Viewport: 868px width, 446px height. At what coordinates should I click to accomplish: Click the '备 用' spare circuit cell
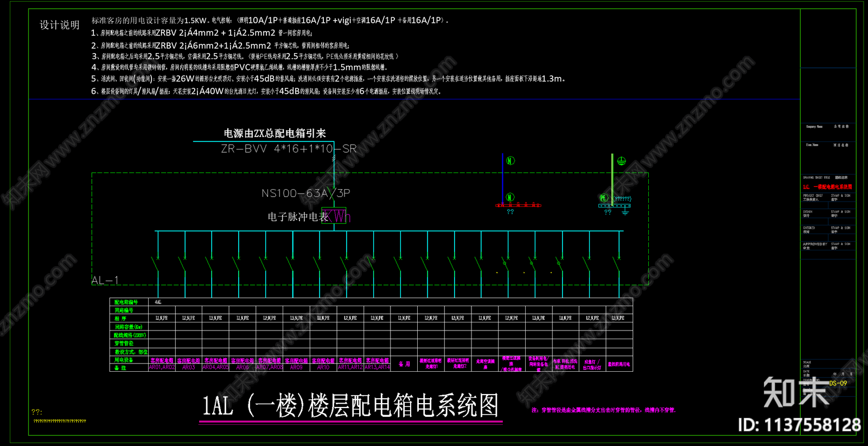click(x=404, y=364)
